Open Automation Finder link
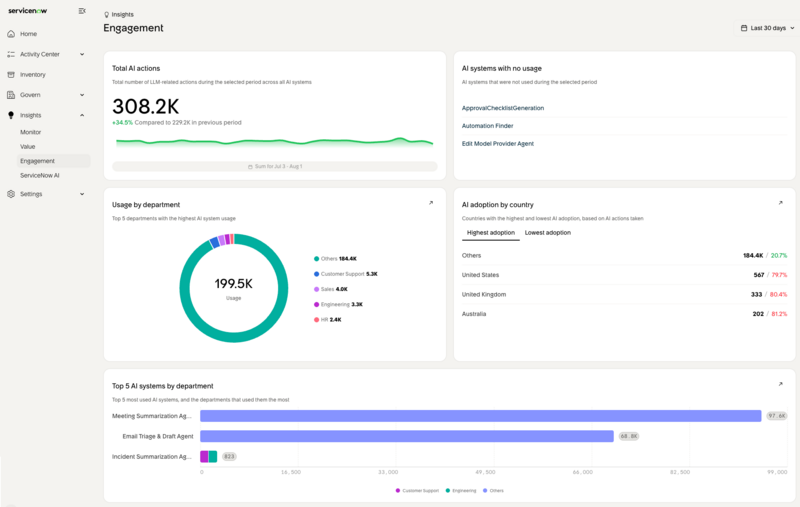 click(487, 126)
